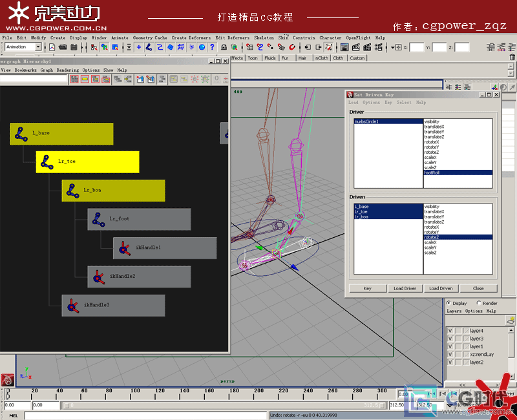517x420 pixels.
Task: Click the Close button in Set Driven Key
Action: [478, 288]
